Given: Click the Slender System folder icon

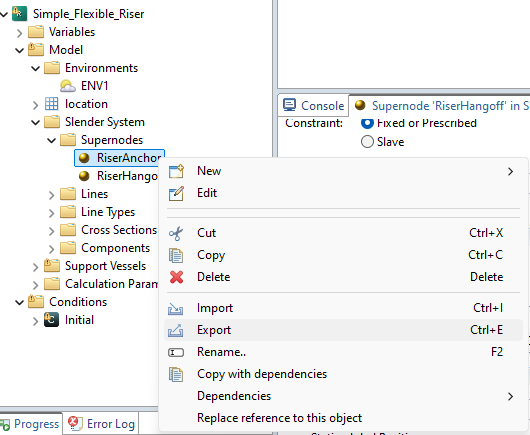Looking at the screenshot, I should point(52,122).
